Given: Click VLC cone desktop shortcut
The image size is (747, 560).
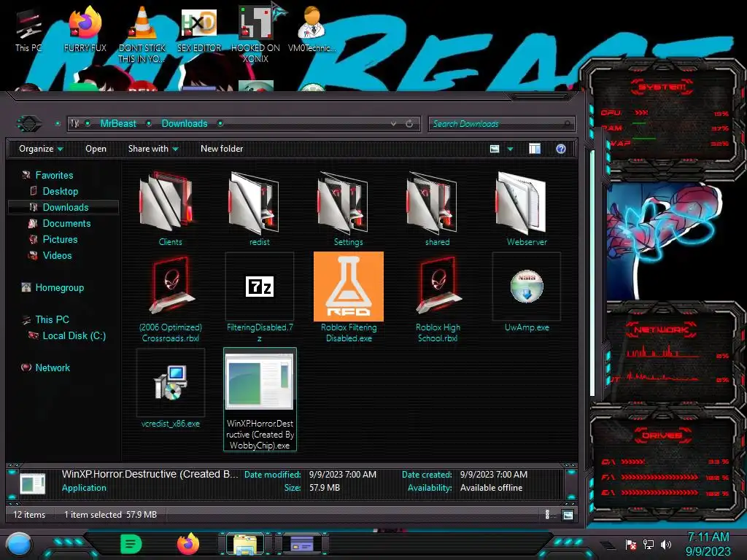Looking at the screenshot, I should [x=142, y=34].
